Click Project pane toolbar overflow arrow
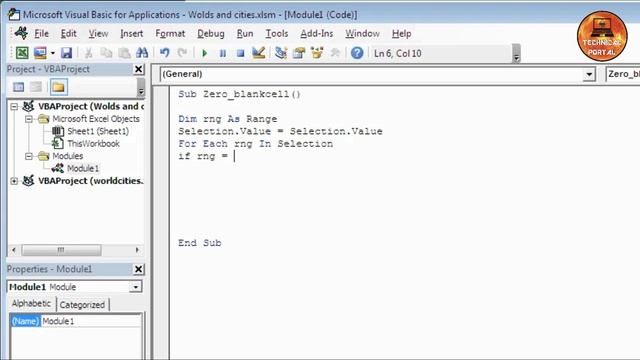The height and width of the screenshot is (360, 640). pyautogui.click(x=141, y=87)
